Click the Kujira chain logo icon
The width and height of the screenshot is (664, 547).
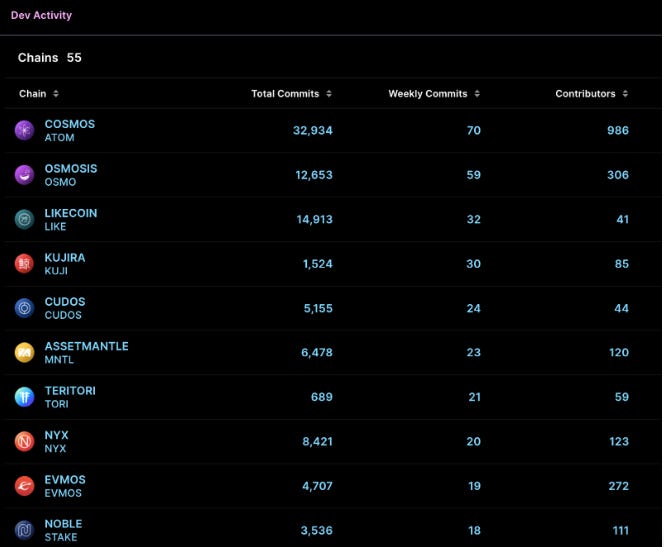point(25,264)
